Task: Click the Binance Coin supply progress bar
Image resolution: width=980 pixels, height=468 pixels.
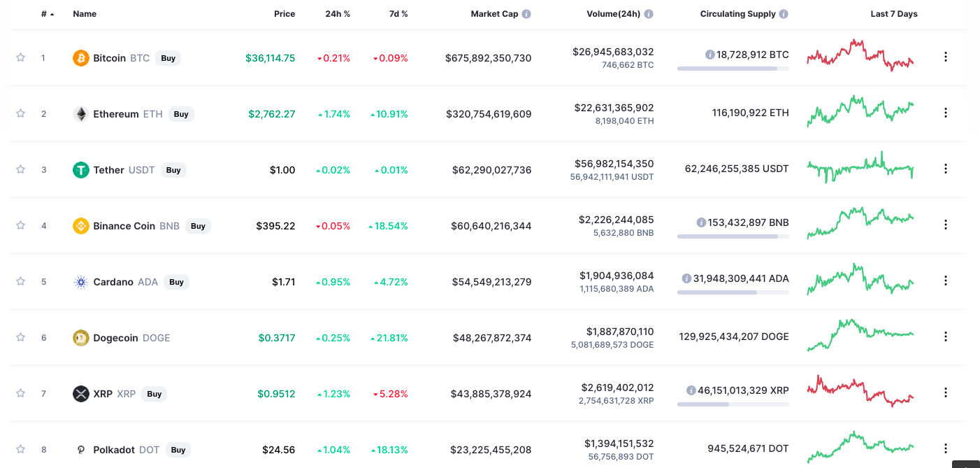Action: [x=733, y=236]
